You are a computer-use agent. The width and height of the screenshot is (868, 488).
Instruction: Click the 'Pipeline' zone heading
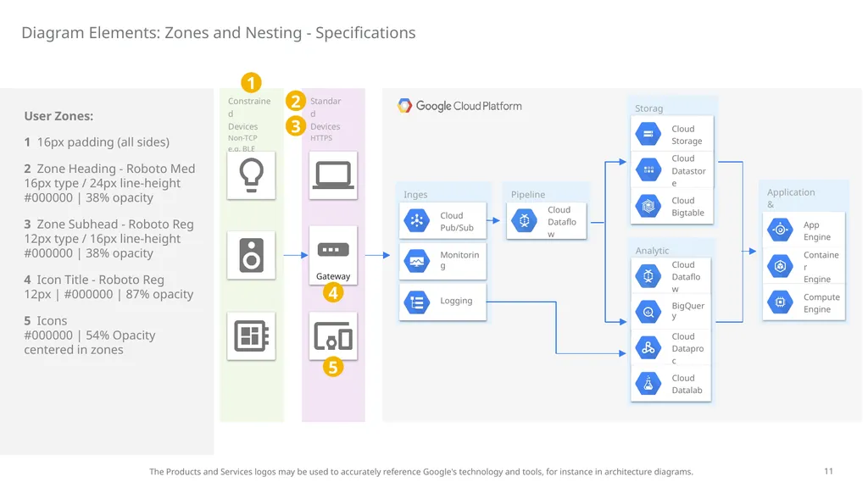[527, 194]
